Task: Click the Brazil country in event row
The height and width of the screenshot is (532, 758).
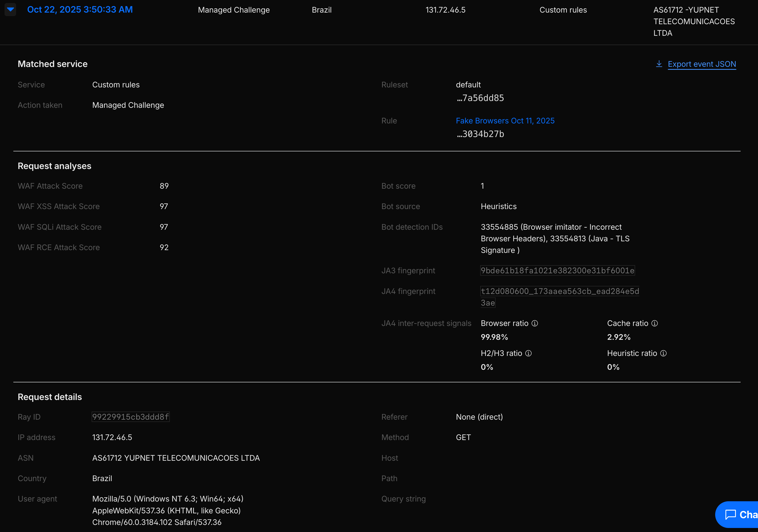Action: click(321, 10)
